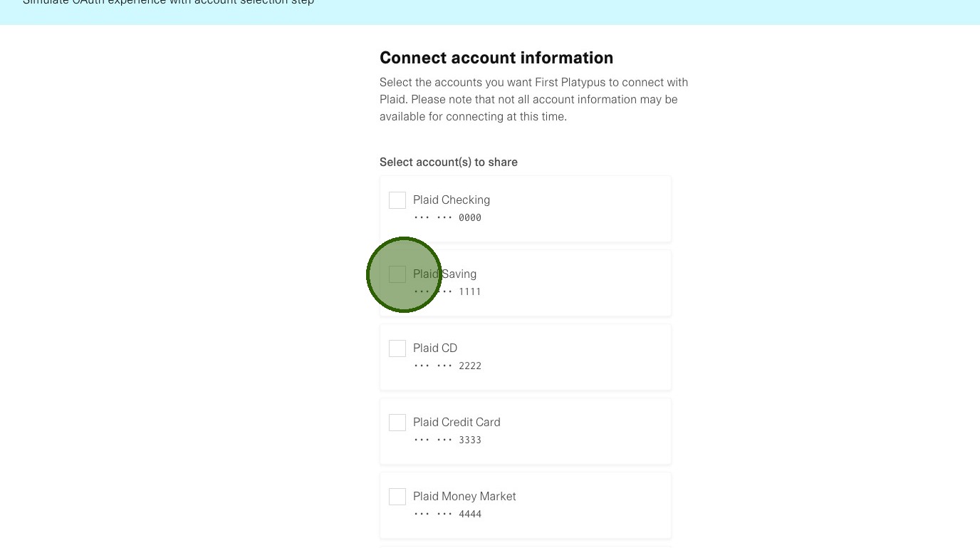Click the Plaid Money Market account name
980x548 pixels.
coord(464,497)
